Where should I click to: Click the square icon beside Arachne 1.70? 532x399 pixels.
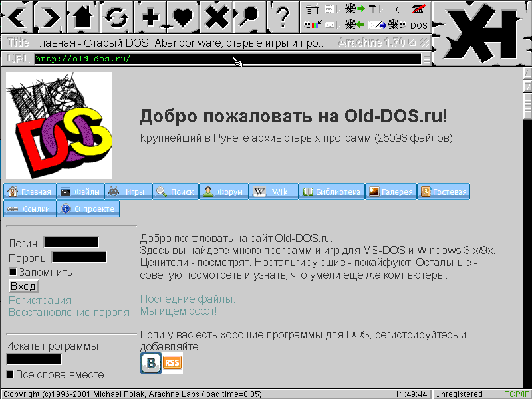412,43
